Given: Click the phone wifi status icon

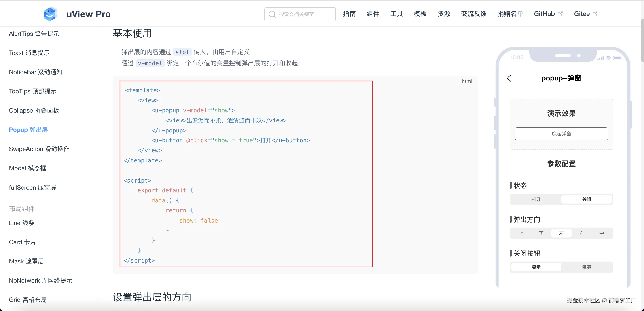Looking at the screenshot, I should 608,58.
